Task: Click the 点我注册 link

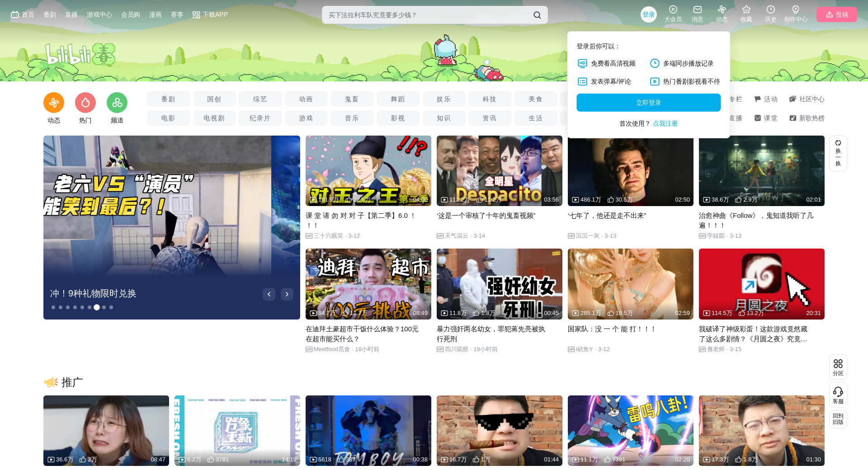Action: 665,123
